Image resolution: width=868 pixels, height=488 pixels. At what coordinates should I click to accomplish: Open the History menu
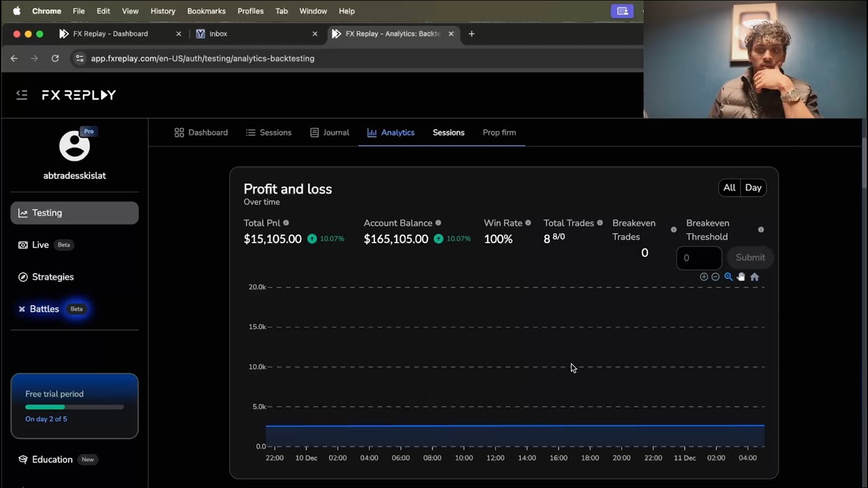click(163, 11)
